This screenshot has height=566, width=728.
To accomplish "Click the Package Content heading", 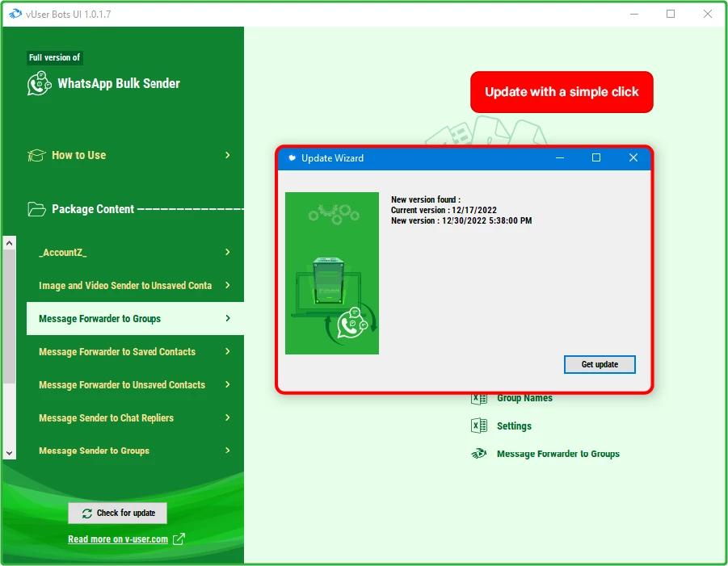I will pos(93,209).
